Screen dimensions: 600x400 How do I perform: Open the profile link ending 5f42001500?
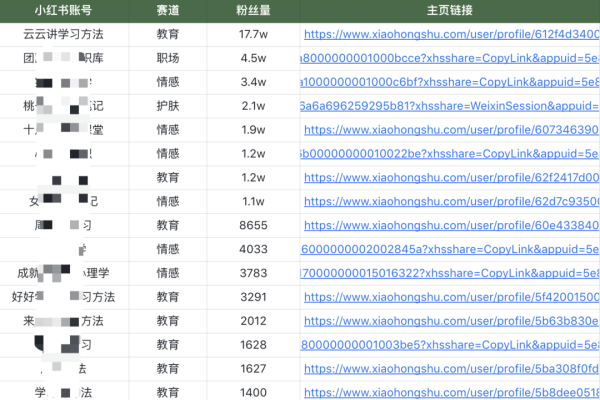click(x=452, y=297)
